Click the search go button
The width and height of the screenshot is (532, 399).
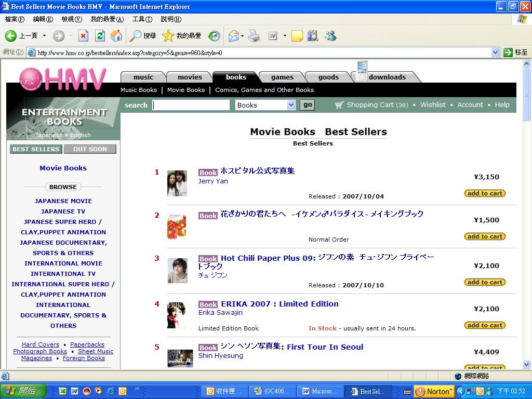308,105
